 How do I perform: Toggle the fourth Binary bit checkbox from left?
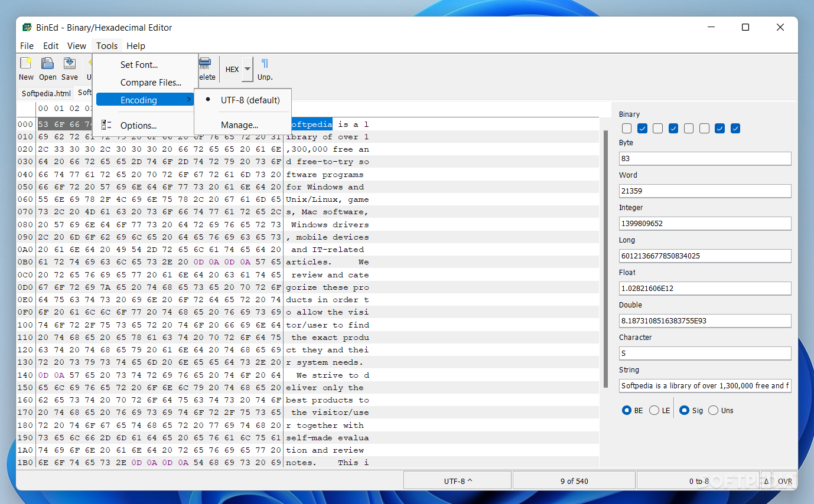(673, 128)
